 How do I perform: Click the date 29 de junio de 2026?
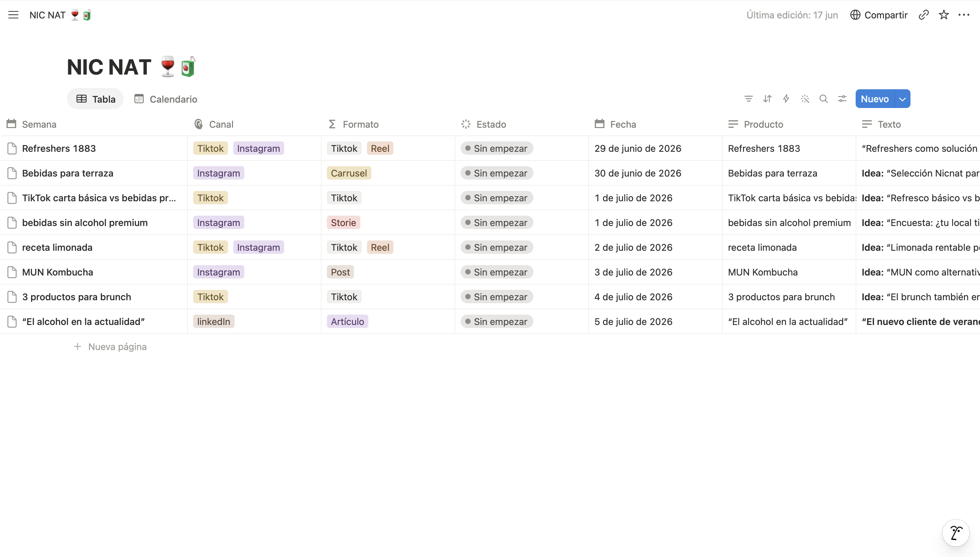(637, 148)
